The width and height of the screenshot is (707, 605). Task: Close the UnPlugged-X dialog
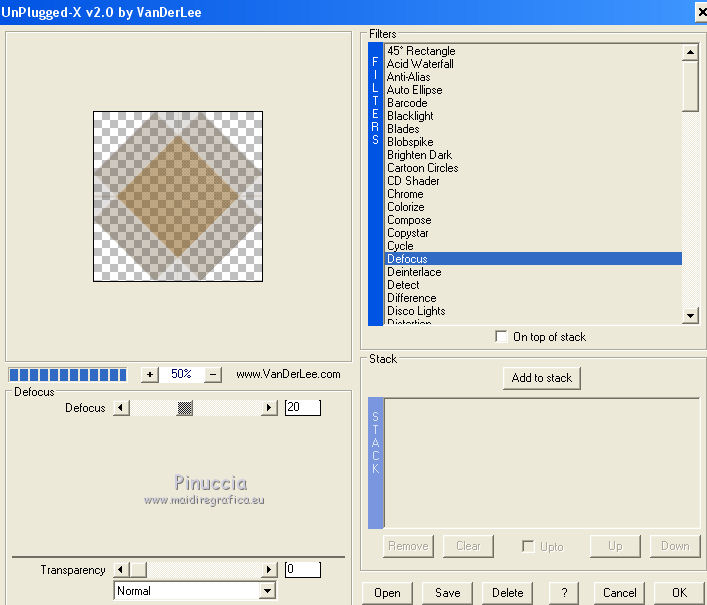pyautogui.click(x=702, y=12)
